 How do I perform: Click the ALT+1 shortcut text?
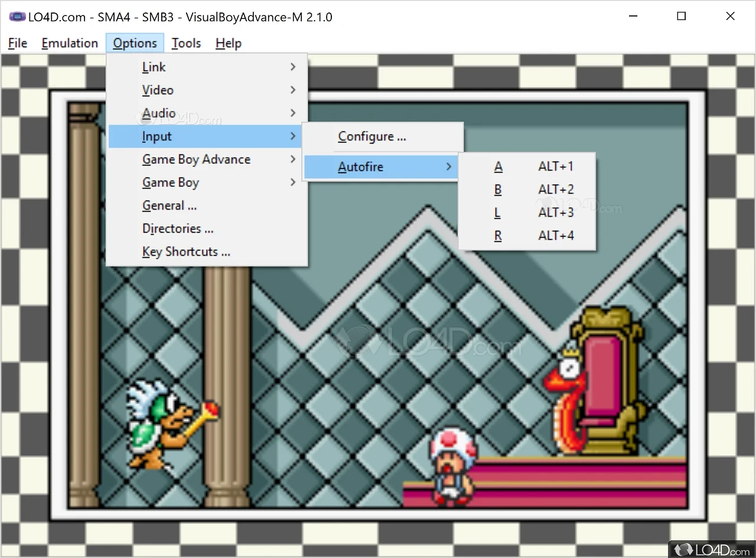coord(556,167)
